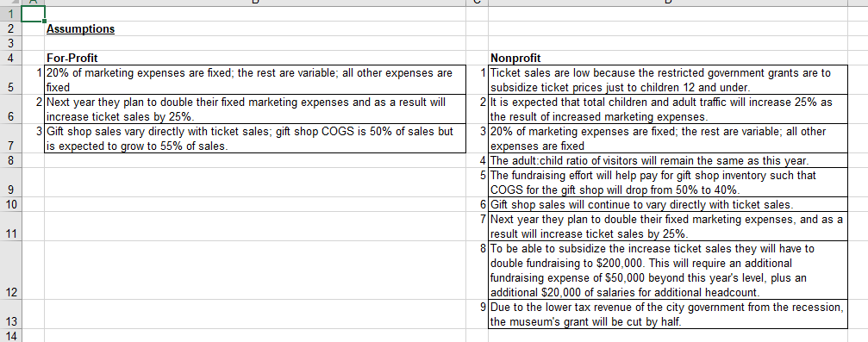Click the active cell A1
868x342 pixels.
click(33, 15)
